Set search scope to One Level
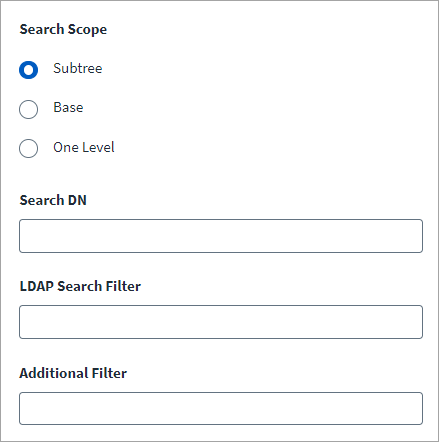The image size is (439, 442). (x=28, y=148)
